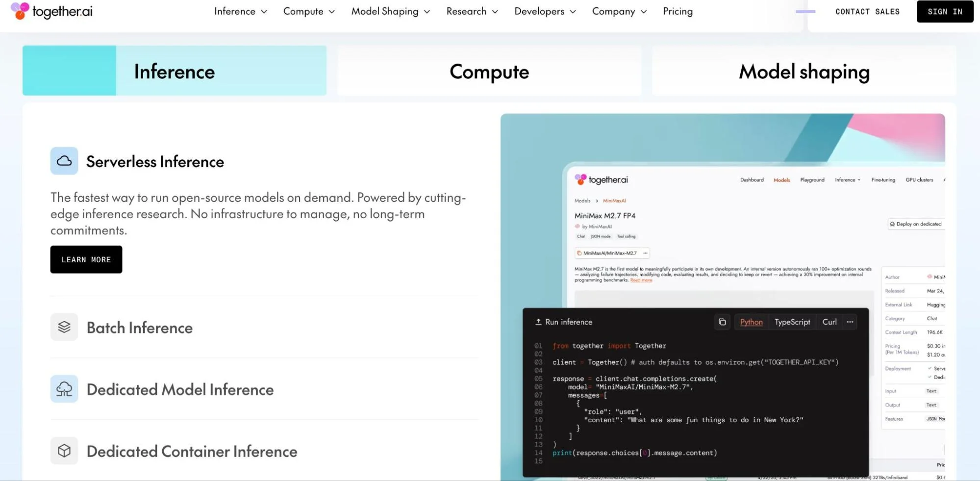This screenshot has height=481, width=980.
Task: Copy the code in the Run inference panel
Action: click(722, 322)
